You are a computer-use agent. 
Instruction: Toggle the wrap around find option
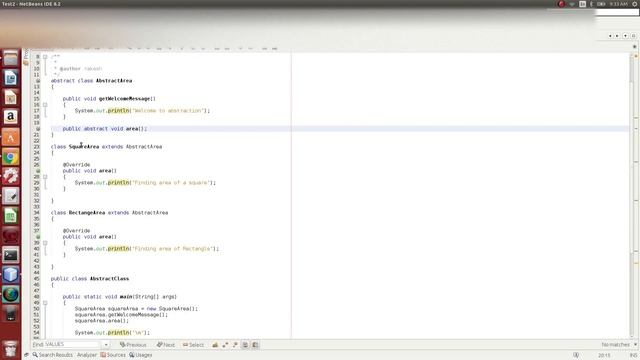pos(255,345)
